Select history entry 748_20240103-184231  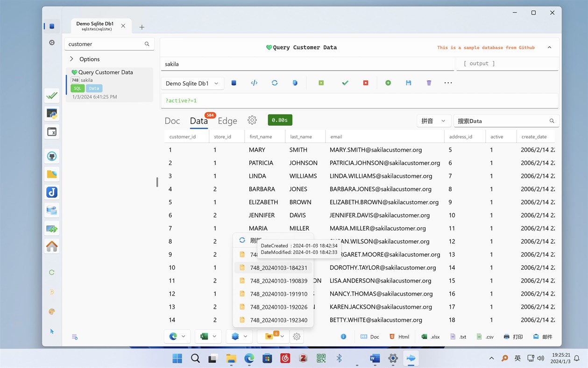pyautogui.click(x=273, y=268)
